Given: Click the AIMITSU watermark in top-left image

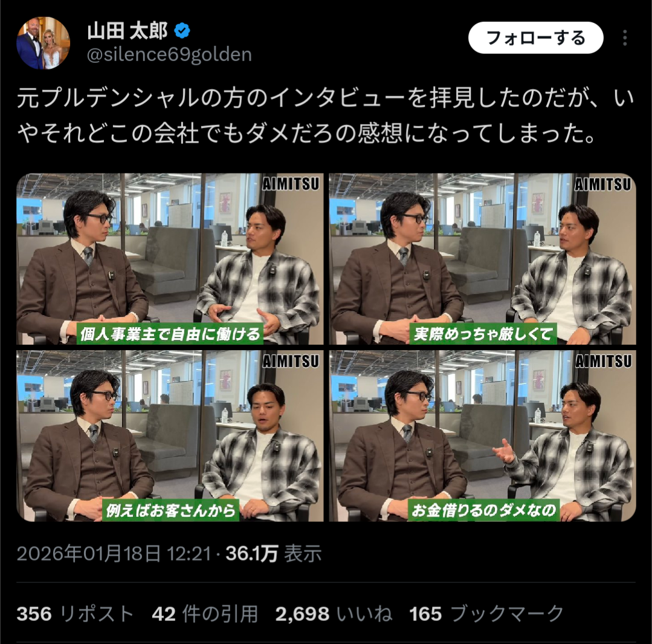Looking at the screenshot, I should point(291,184).
